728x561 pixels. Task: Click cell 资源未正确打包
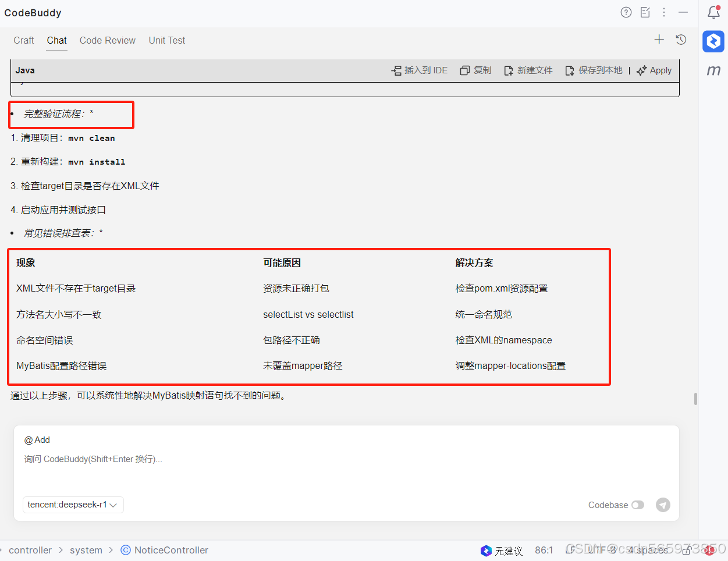coord(296,288)
